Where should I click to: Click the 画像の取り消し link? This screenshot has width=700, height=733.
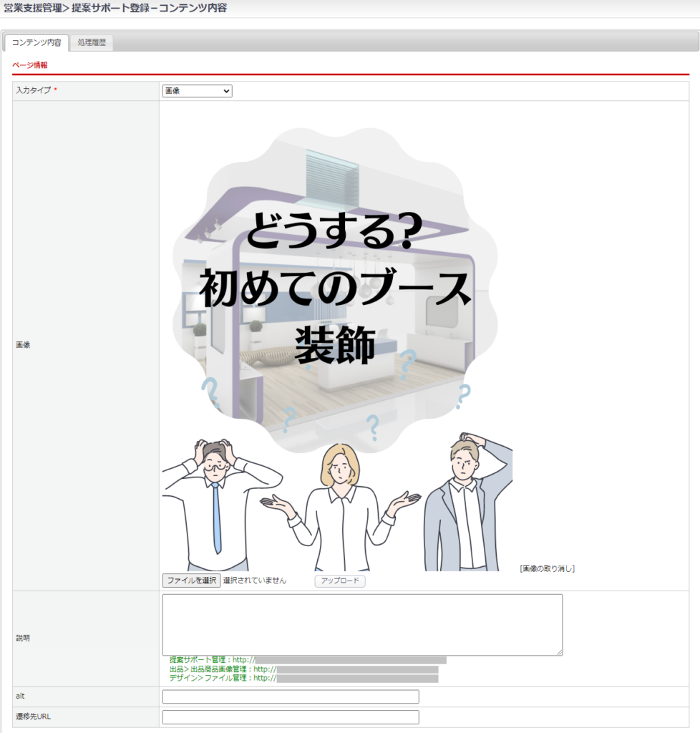[x=548, y=569]
